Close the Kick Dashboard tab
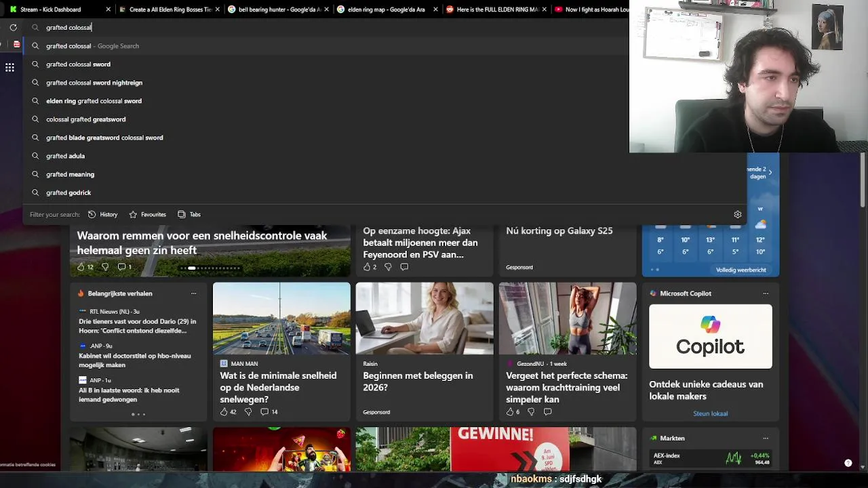Viewport: 868px width, 488px height. [x=108, y=9]
